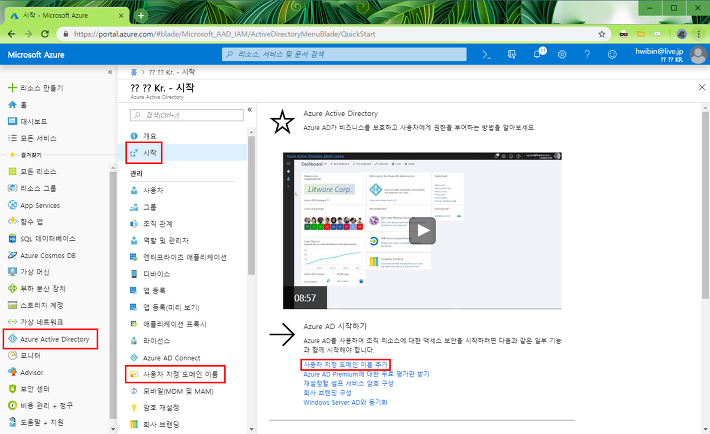The height and width of the screenshot is (434, 710).
Task: Click the Windows Server AD와 동기화 link
Action: 345,402
